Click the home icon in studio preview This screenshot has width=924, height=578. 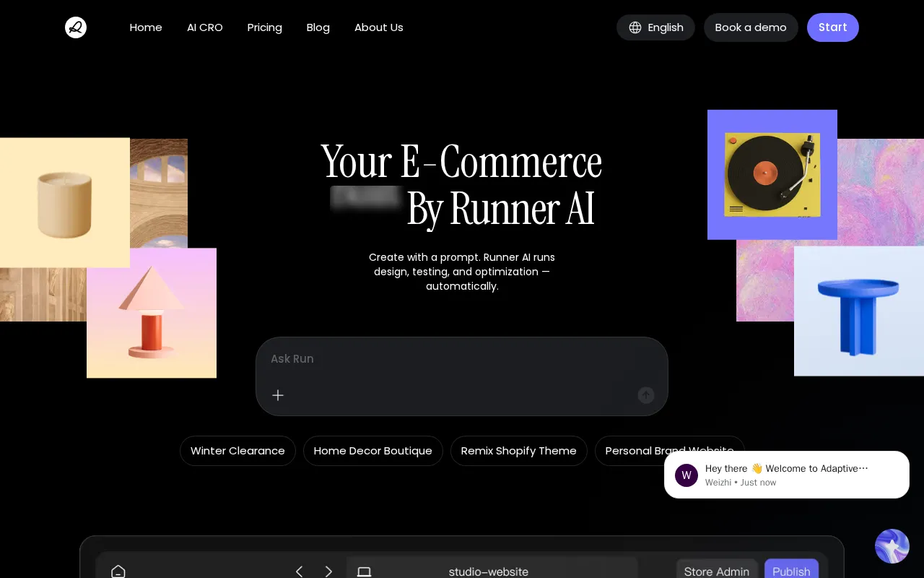click(x=118, y=571)
